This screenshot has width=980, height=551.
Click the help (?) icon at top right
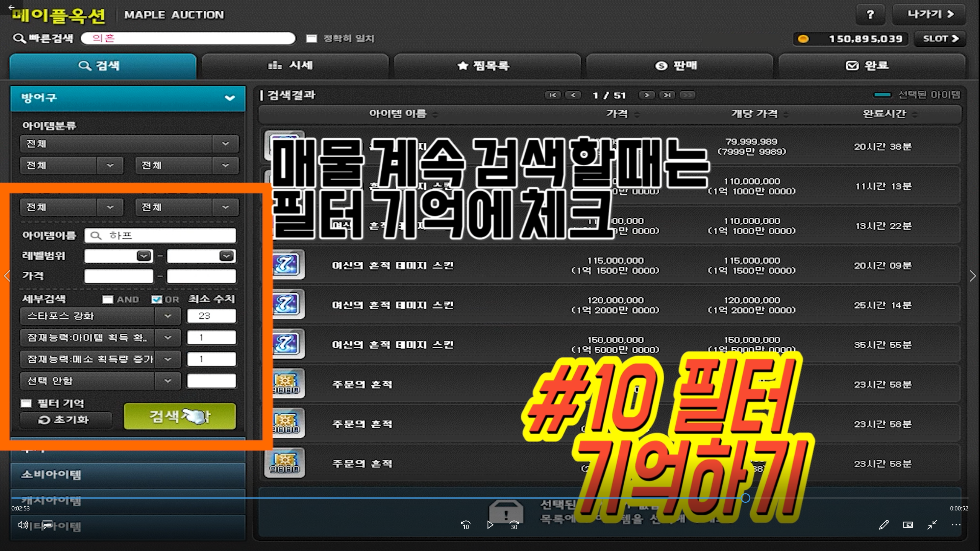tap(870, 15)
